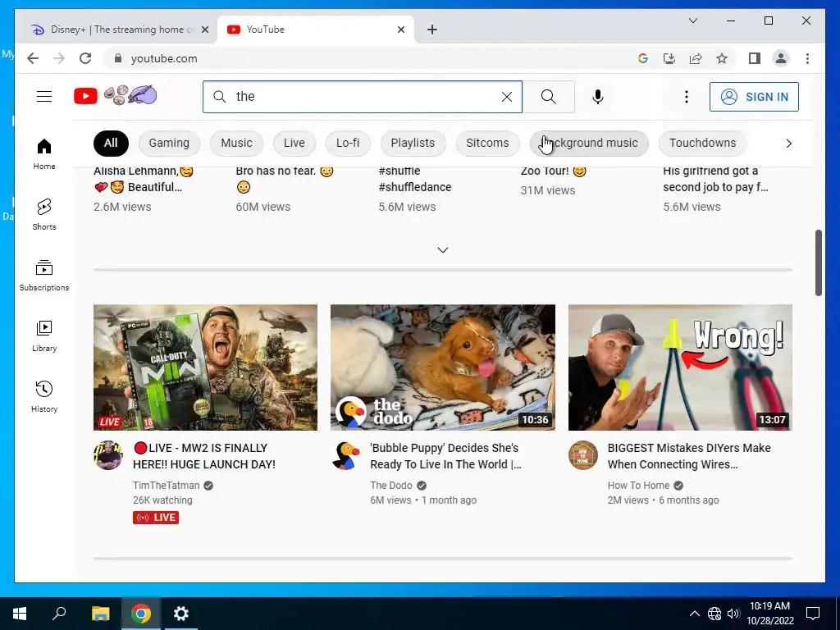Select the Live filter chip
The height and width of the screenshot is (630, 840).
click(x=294, y=143)
